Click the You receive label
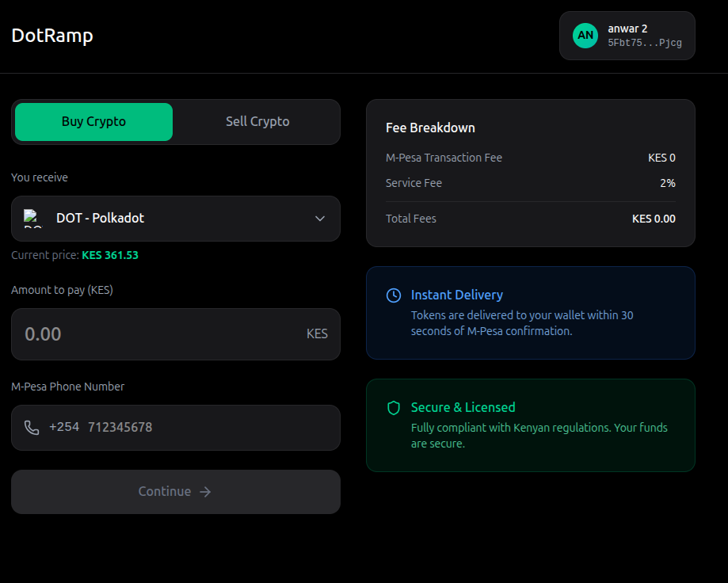The width and height of the screenshot is (728, 583). [x=40, y=177]
